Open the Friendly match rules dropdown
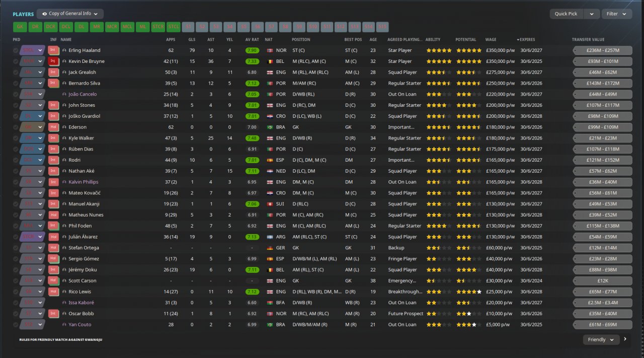 pos(601,340)
